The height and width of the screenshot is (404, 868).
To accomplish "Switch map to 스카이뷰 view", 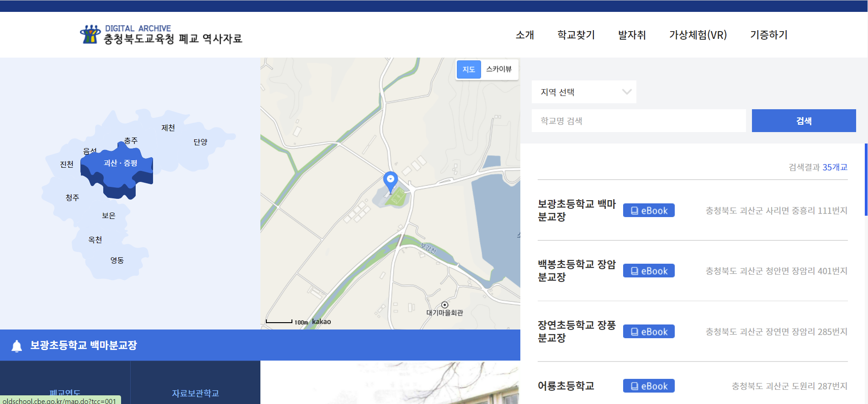I will [x=498, y=69].
